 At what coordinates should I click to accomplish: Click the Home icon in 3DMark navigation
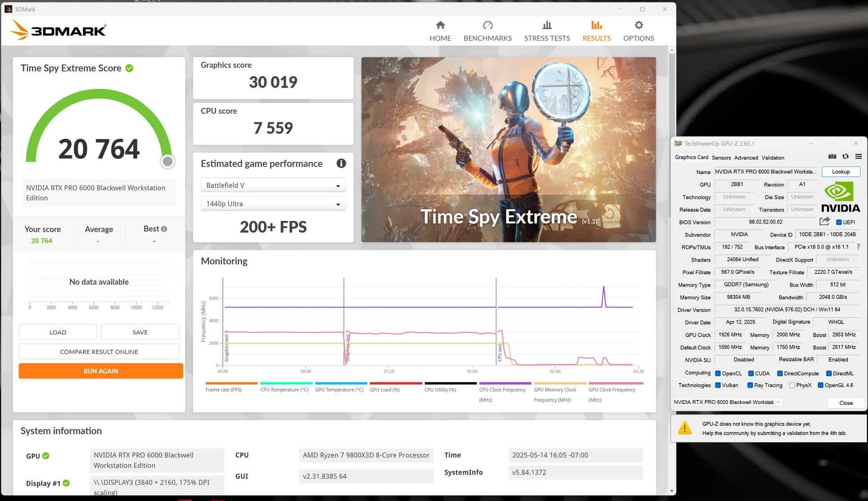[440, 25]
